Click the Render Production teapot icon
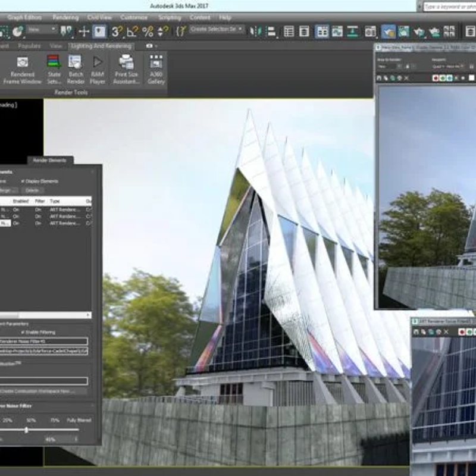 coord(419,32)
